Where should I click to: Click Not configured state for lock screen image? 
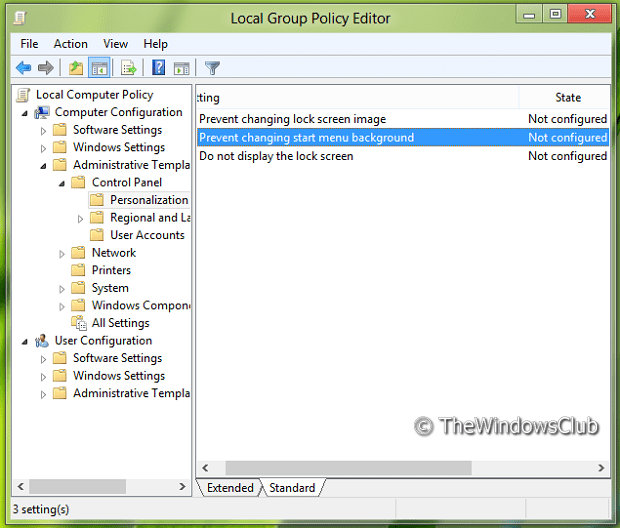tap(567, 119)
